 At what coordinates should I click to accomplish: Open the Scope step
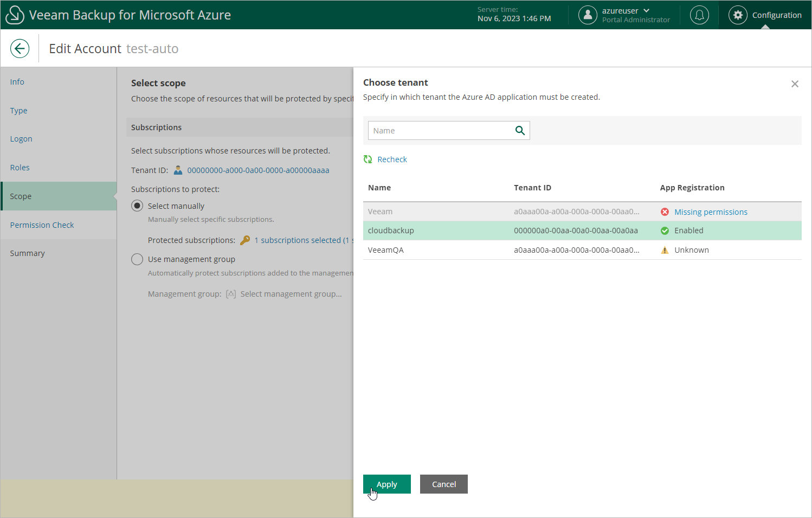click(59, 196)
